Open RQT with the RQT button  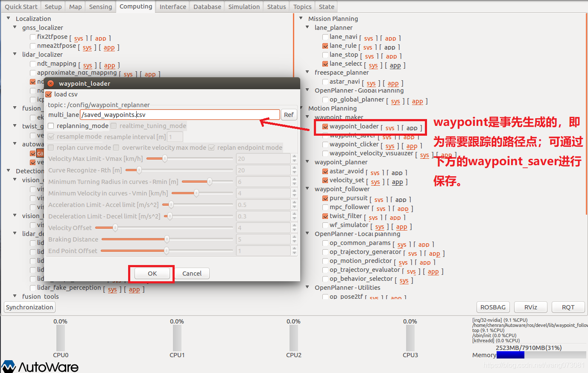point(568,307)
